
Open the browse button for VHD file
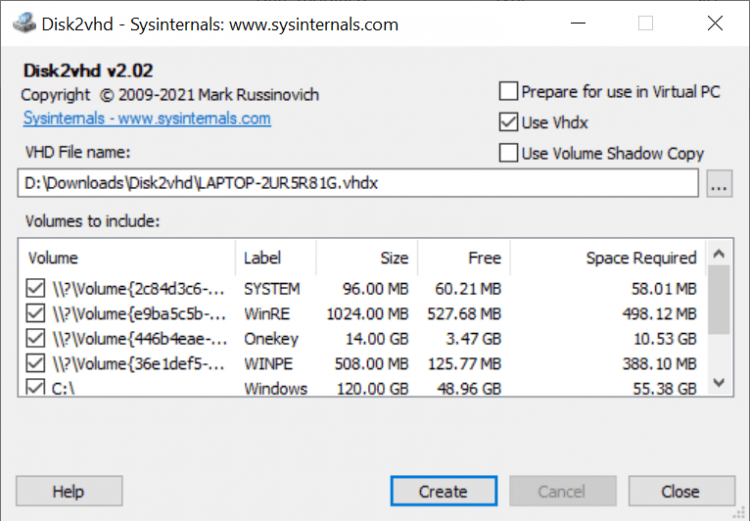(x=719, y=185)
